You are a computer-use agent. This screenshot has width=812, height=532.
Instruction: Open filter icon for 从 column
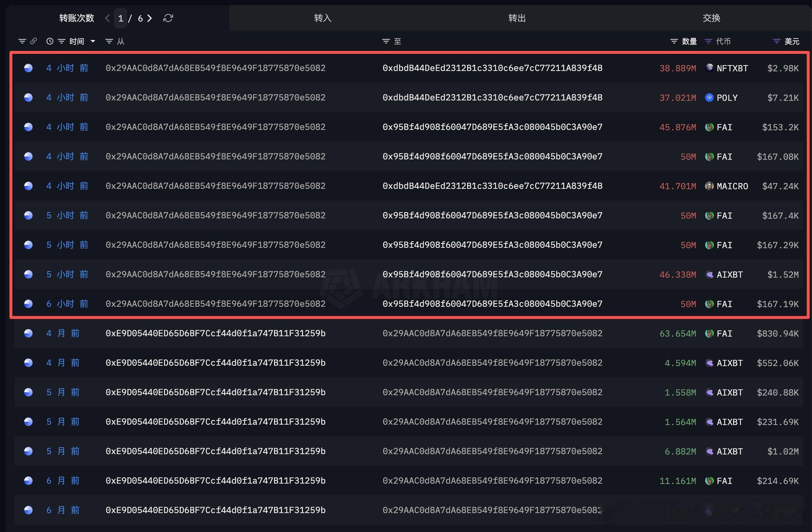tap(109, 41)
